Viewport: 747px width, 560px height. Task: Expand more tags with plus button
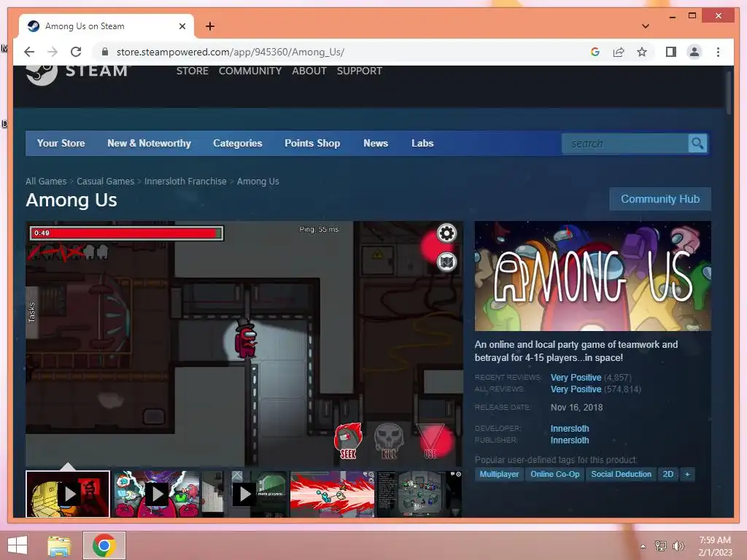pos(687,474)
